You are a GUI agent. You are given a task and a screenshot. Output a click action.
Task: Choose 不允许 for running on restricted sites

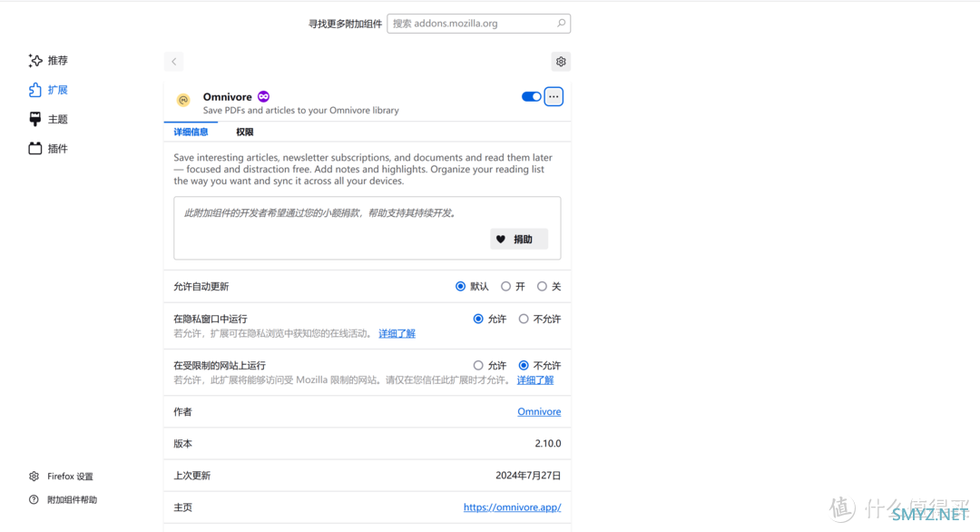pos(524,365)
